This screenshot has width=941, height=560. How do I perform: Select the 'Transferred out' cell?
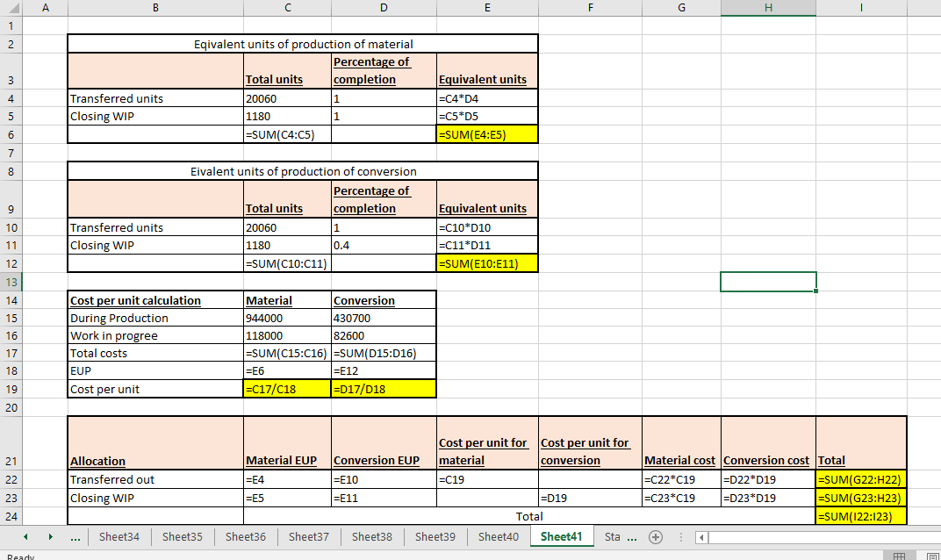pyautogui.click(x=155, y=479)
